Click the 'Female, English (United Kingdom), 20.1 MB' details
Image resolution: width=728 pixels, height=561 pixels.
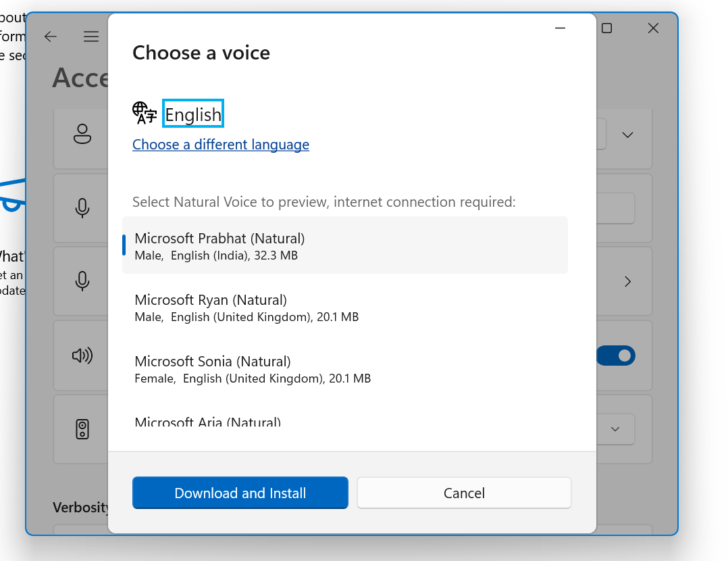(253, 379)
